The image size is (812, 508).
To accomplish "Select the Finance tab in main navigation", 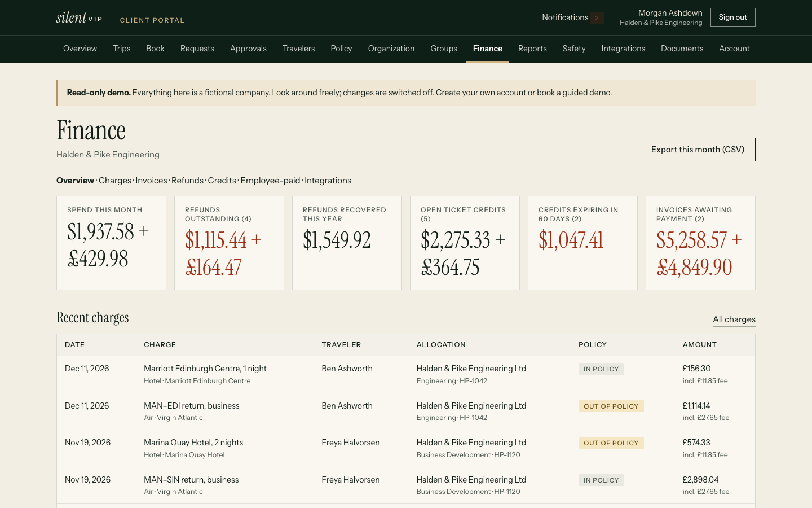I will [488, 49].
